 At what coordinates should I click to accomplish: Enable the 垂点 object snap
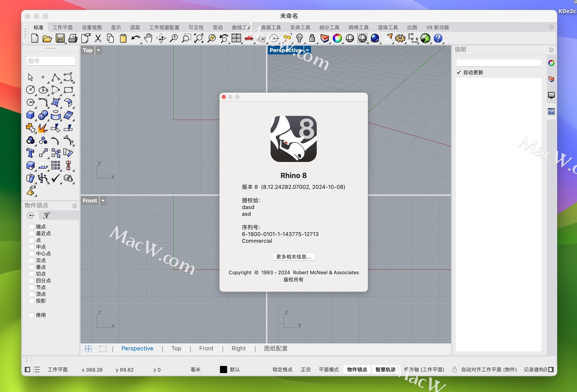pyautogui.click(x=31, y=267)
